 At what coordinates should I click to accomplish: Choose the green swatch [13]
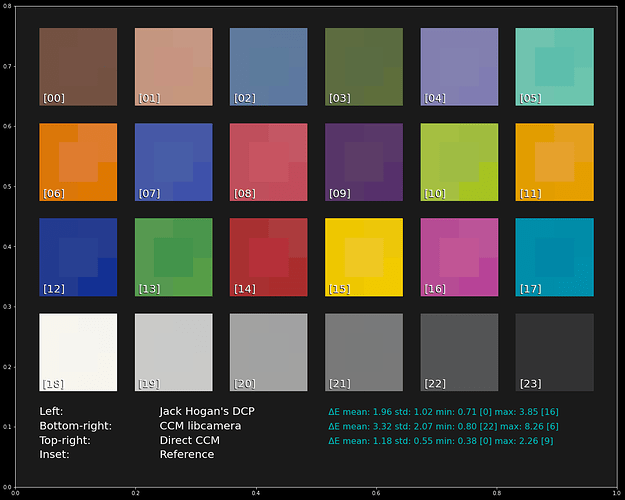tap(173, 257)
